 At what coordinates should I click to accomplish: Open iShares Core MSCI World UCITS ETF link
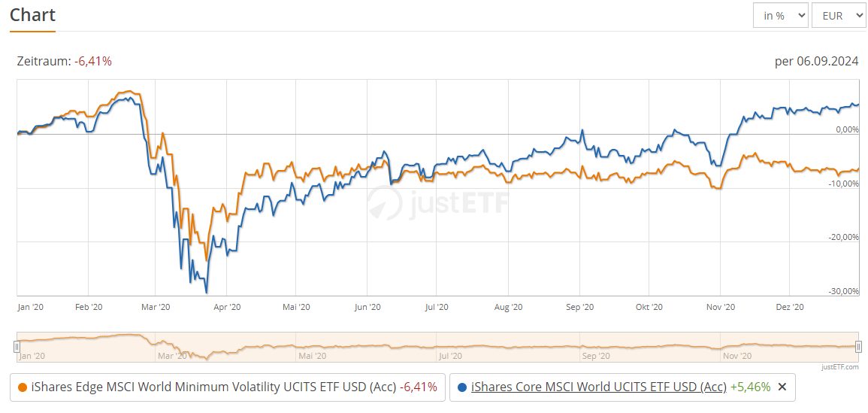coord(598,387)
